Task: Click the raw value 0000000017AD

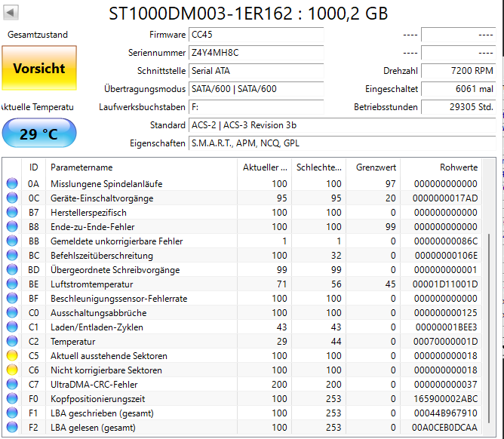Action: click(x=445, y=198)
